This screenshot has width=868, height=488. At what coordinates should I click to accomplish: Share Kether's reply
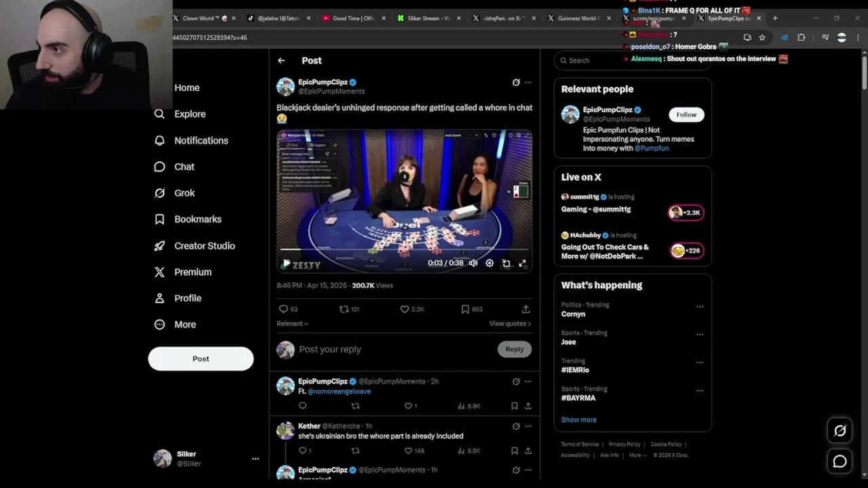528,451
